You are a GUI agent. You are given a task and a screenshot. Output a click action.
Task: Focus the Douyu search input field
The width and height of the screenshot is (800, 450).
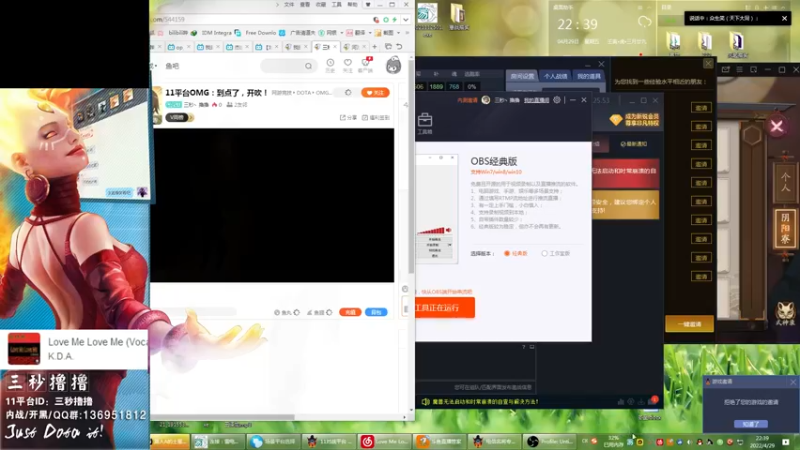point(289,66)
